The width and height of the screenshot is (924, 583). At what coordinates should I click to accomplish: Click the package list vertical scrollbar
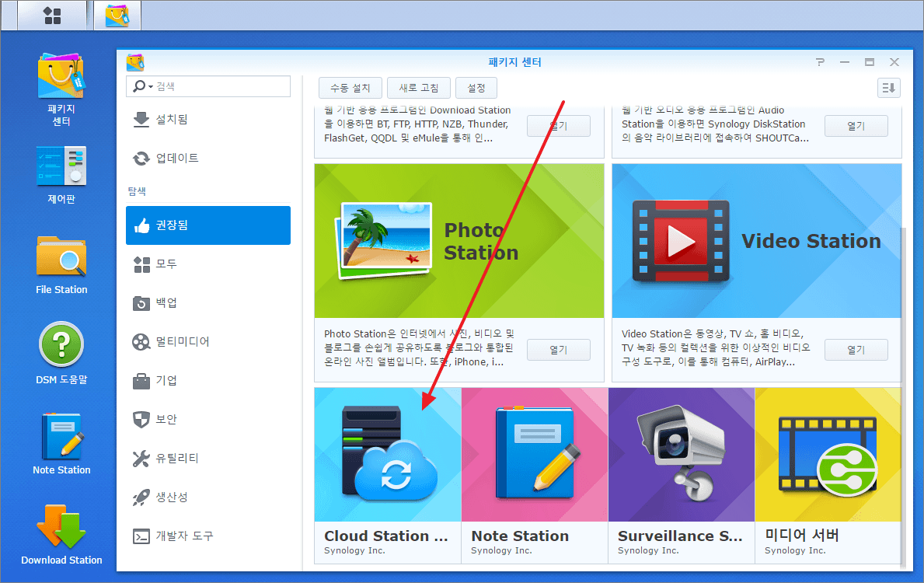click(903, 396)
